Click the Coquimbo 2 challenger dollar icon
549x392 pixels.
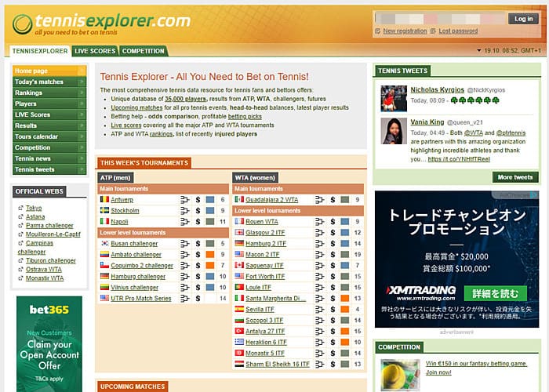tap(198, 266)
